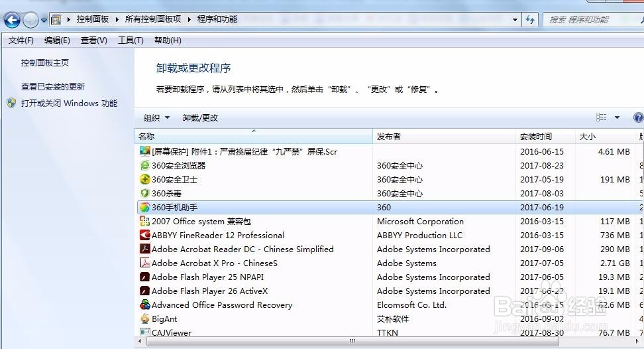Sort the list by 安装时间 column
This screenshot has height=349, width=644.
click(x=545, y=137)
